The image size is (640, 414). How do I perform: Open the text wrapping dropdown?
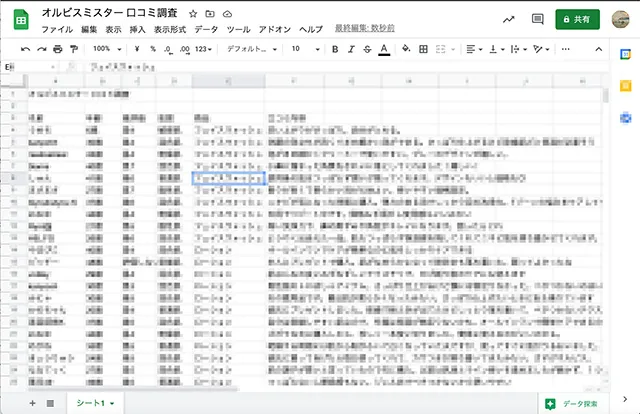[519, 49]
